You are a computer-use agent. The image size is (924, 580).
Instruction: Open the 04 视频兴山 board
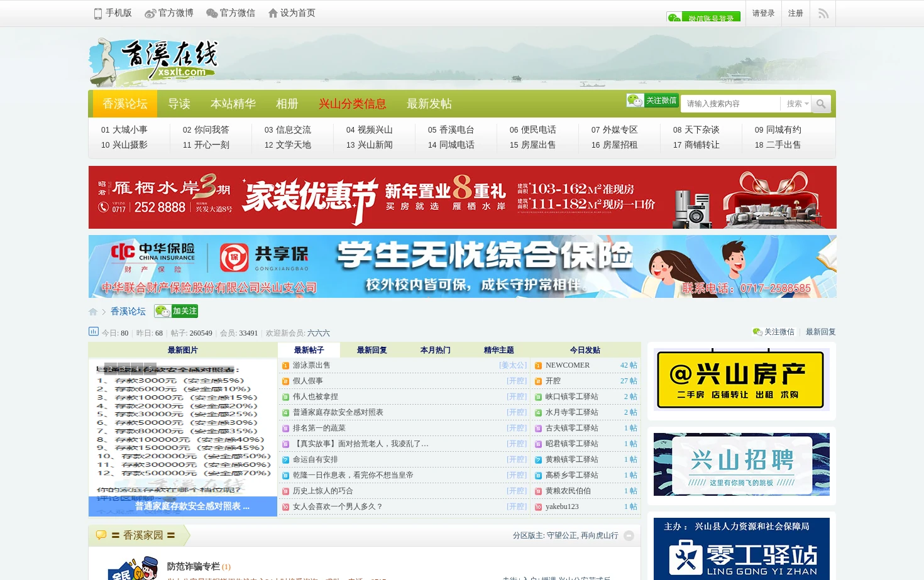[x=370, y=129]
